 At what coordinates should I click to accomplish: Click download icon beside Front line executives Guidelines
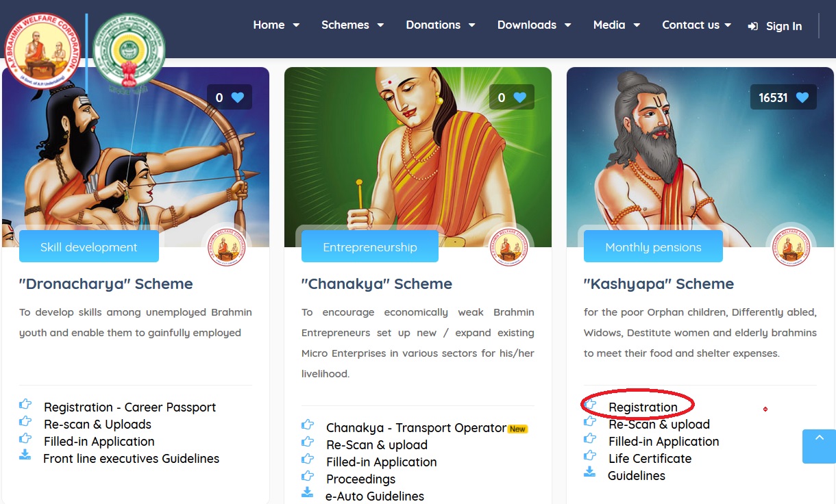tap(25, 455)
